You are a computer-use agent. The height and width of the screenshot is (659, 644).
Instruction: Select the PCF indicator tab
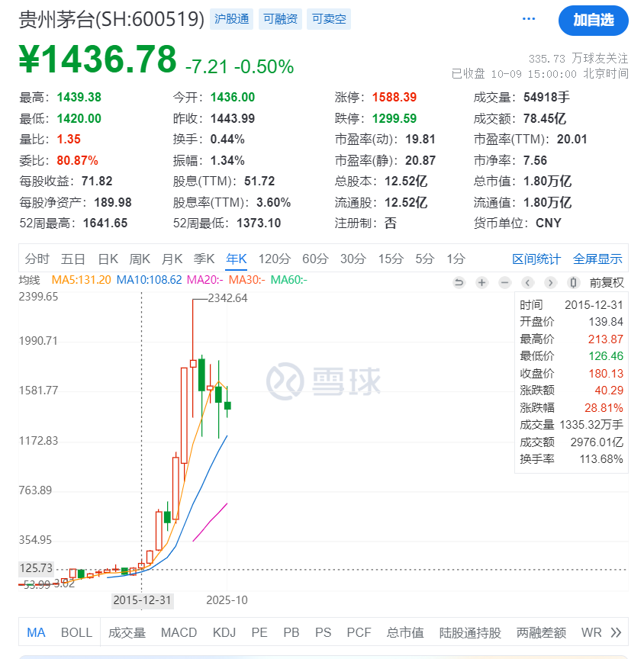(359, 632)
